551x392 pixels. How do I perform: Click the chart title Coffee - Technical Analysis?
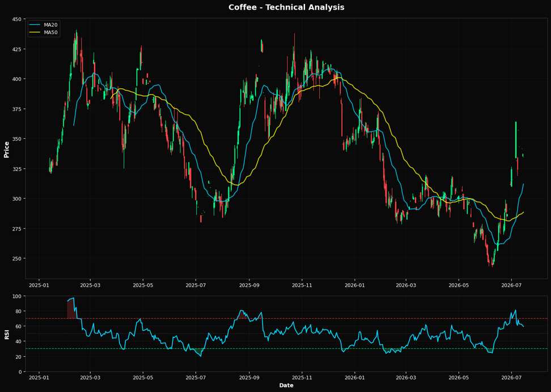286,7
